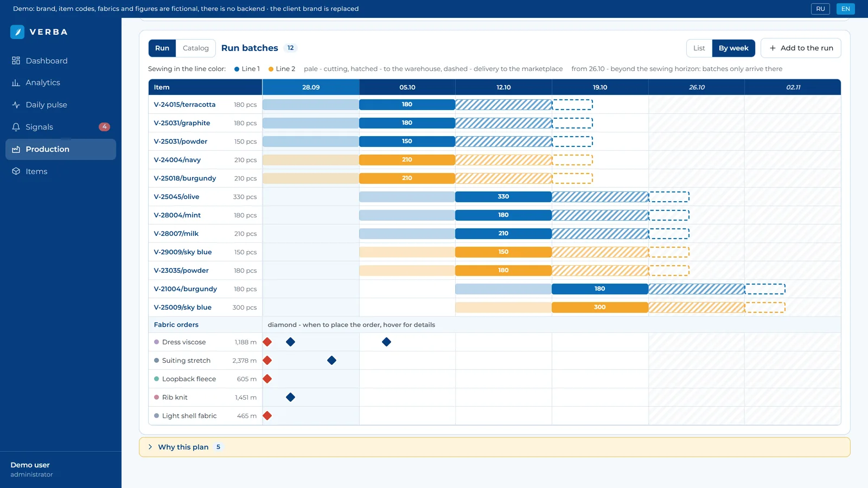Click the Demo user profile name
The width and height of the screenshot is (868, 488).
tap(30, 465)
